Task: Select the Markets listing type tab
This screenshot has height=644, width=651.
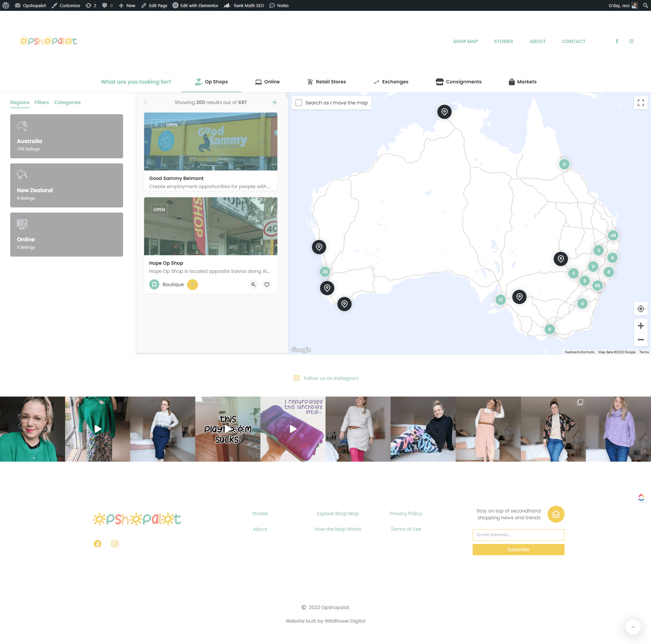Action: point(522,82)
